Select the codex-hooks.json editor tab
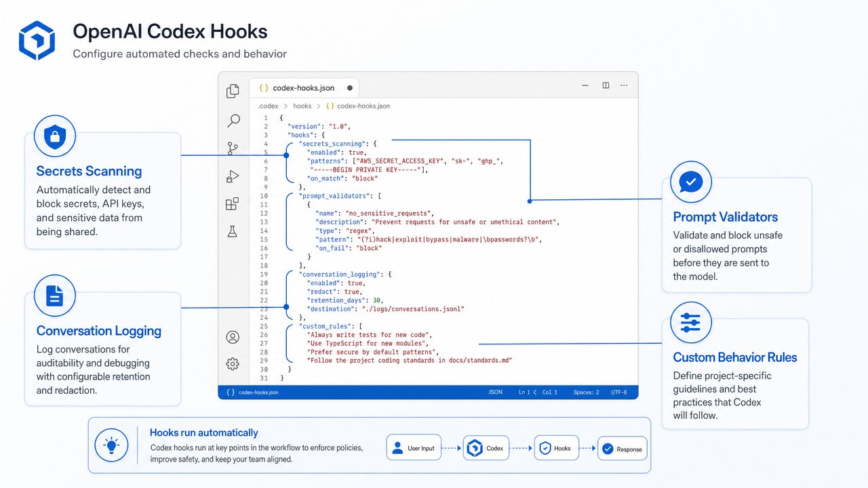The width and height of the screenshot is (868, 488). point(305,88)
